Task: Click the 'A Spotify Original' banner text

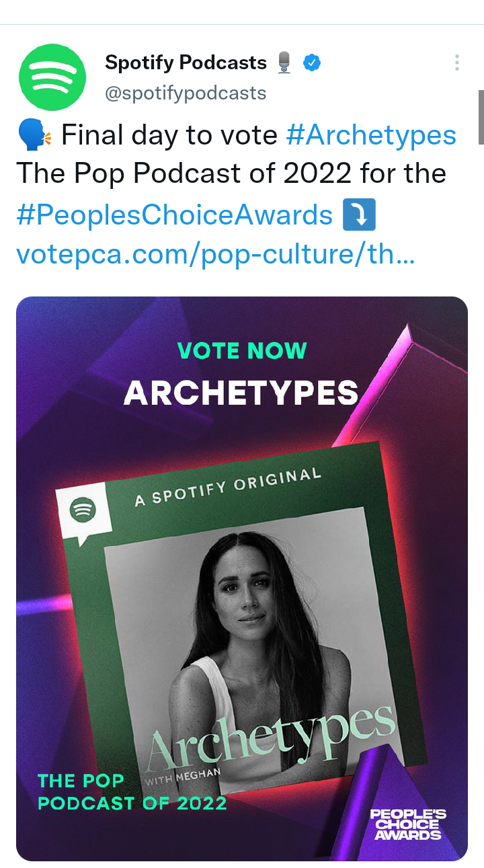Action: click(227, 487)
